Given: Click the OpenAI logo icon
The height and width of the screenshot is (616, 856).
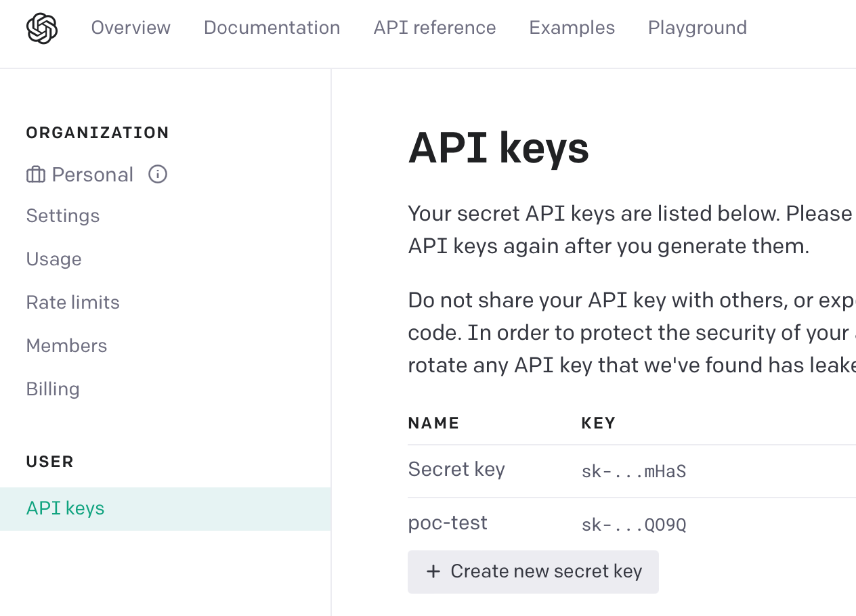Looking at the screenshot, I should coord(42,28).
